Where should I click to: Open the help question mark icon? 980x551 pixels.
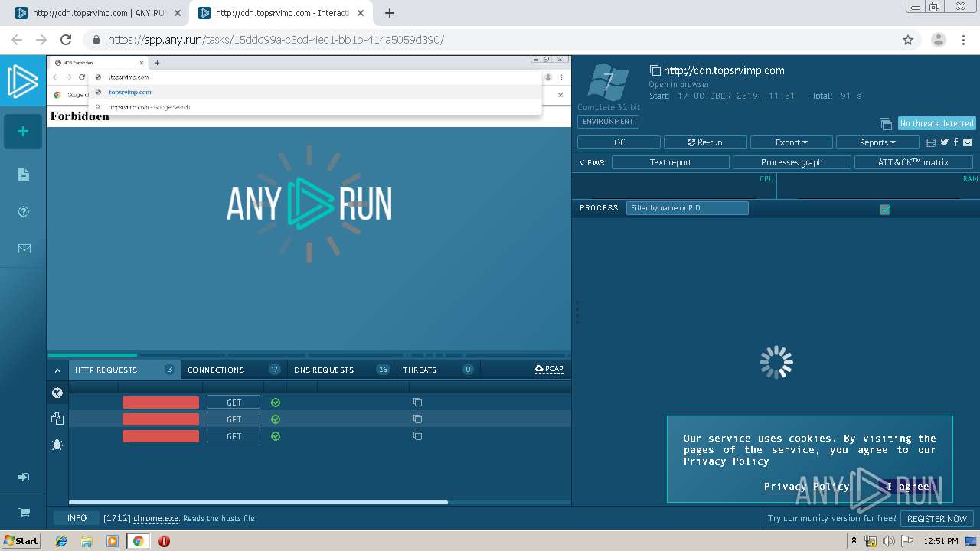coord(24,211)
